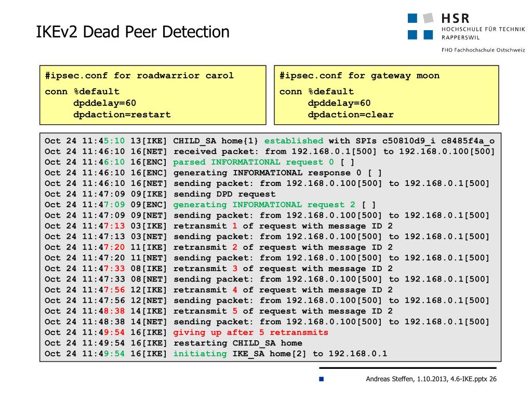Click 'restarting CHILD_SA home' log line
This screenshot has height=399, width=532.
click(x=173, y=343)
